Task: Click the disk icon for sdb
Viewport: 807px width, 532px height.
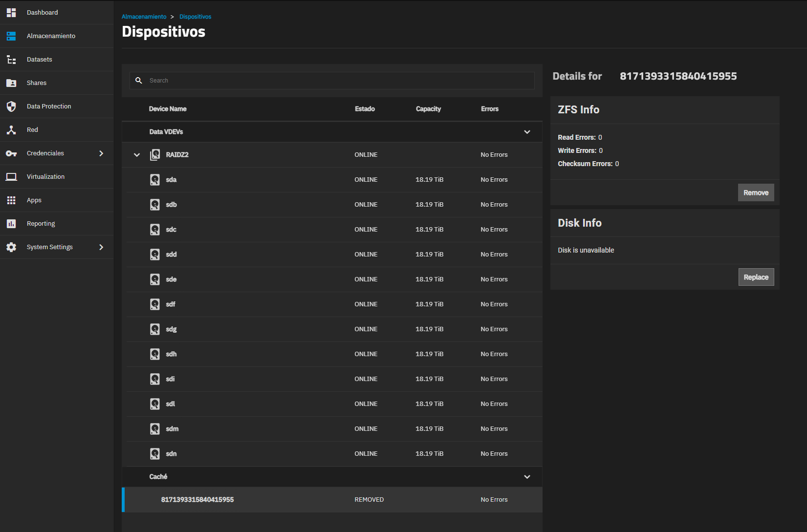Action: pyautogui.click(x=155, y=205)
